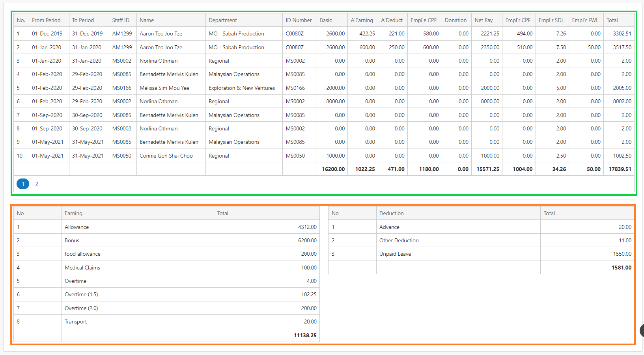Click SDL value 7.26
Image resolution: width=644 pixels, height=355 pixels.
[561, 33]
